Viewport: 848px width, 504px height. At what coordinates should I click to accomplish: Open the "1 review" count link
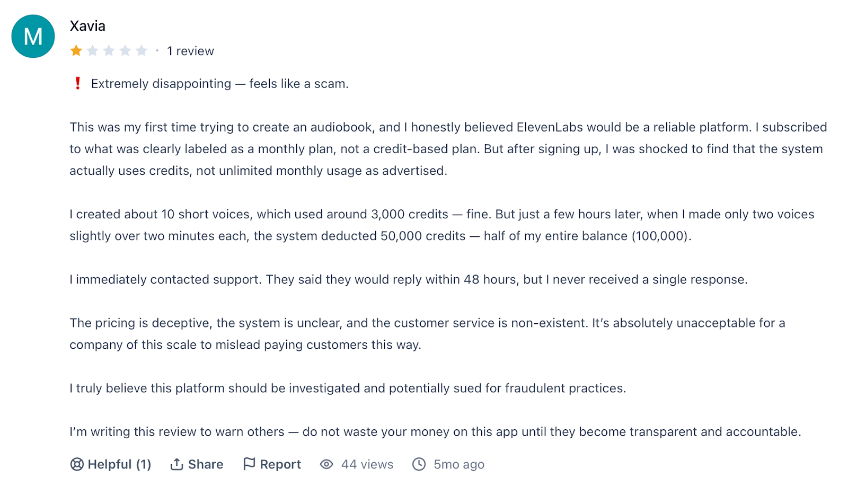(x=190, y=51)
